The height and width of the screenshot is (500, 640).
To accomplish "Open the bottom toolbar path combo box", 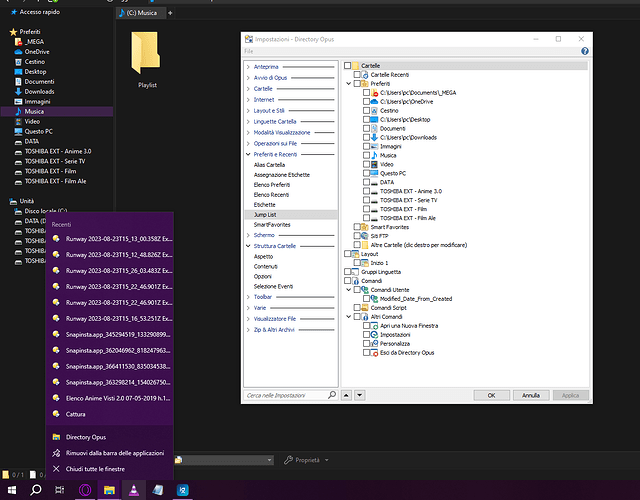I will (x=224, y=460).
